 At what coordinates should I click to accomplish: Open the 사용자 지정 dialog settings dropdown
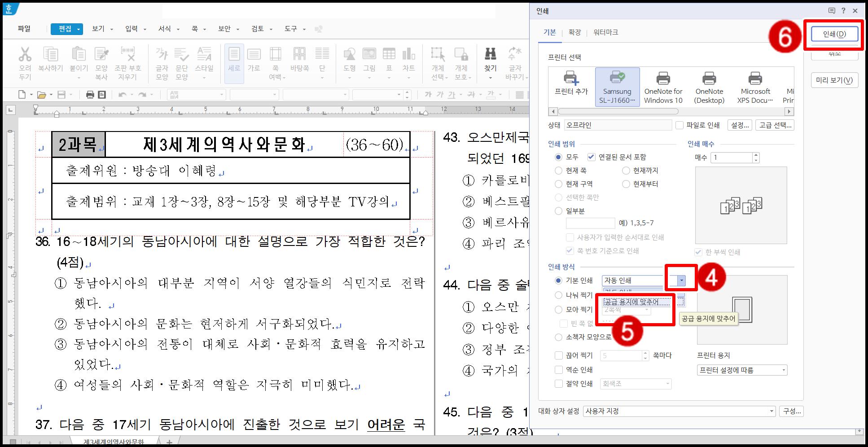679,411
